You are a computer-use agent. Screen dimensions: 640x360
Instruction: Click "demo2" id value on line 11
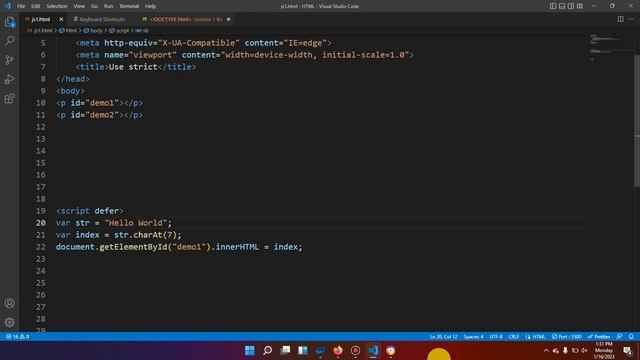click(102, 115)
